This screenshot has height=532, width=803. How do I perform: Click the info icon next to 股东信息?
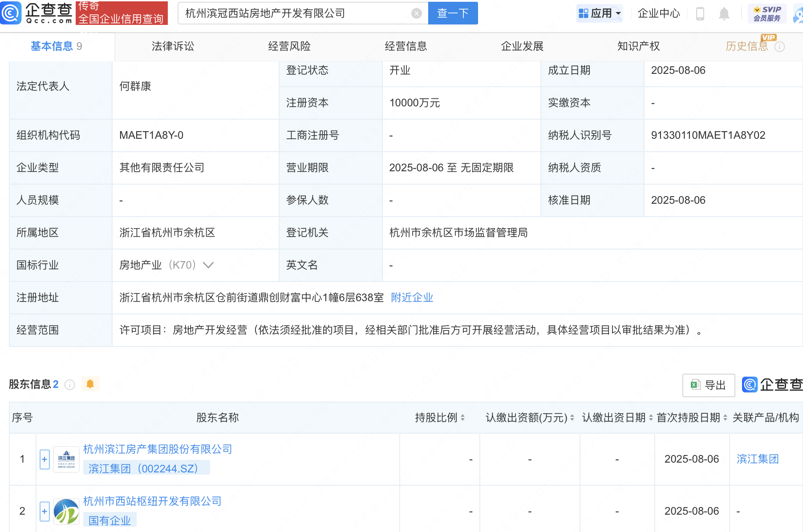(x=69, y=384)
